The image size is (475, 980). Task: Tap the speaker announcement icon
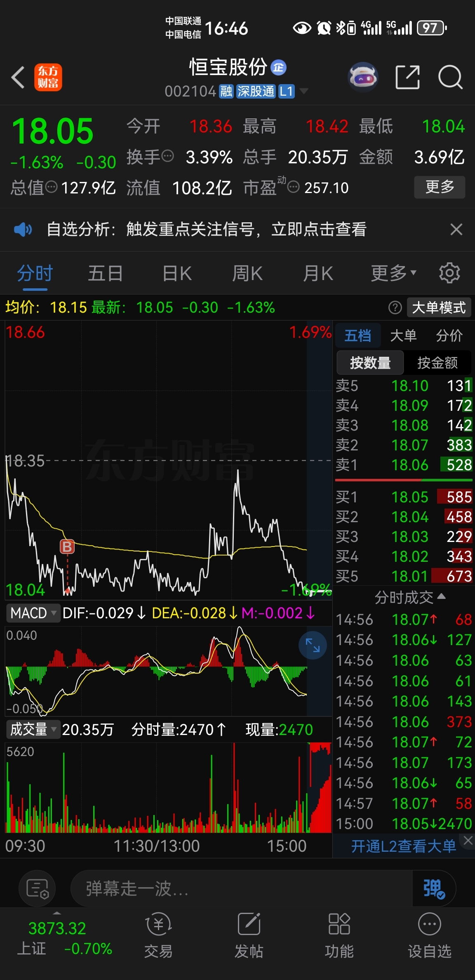(x=23, y=229)
